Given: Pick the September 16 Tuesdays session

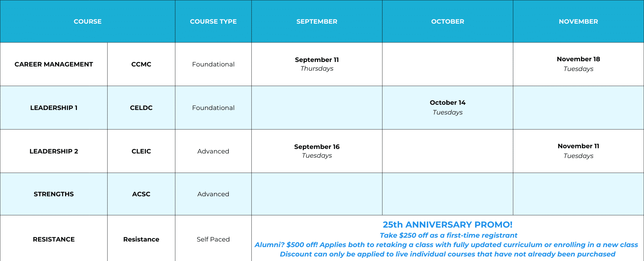Looking at the screenshot, I should 317,151.
